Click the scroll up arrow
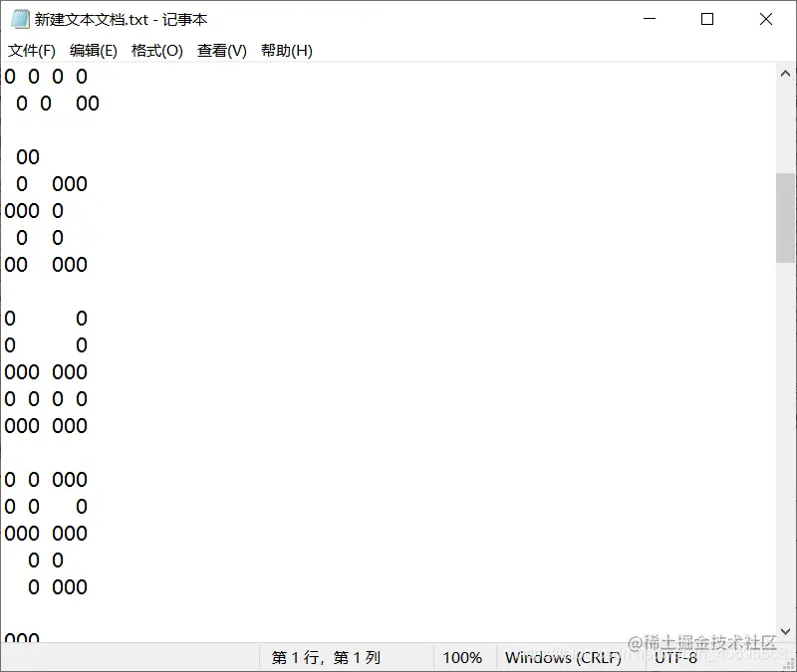Image resolution: width=797 pixels, height=672 pixels. click(785, 74)
